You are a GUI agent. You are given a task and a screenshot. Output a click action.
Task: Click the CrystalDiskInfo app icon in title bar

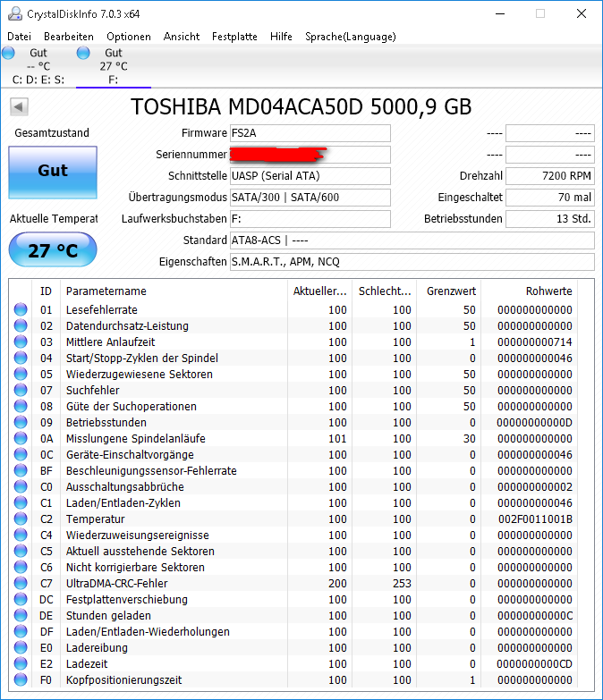tap(13, 13)
